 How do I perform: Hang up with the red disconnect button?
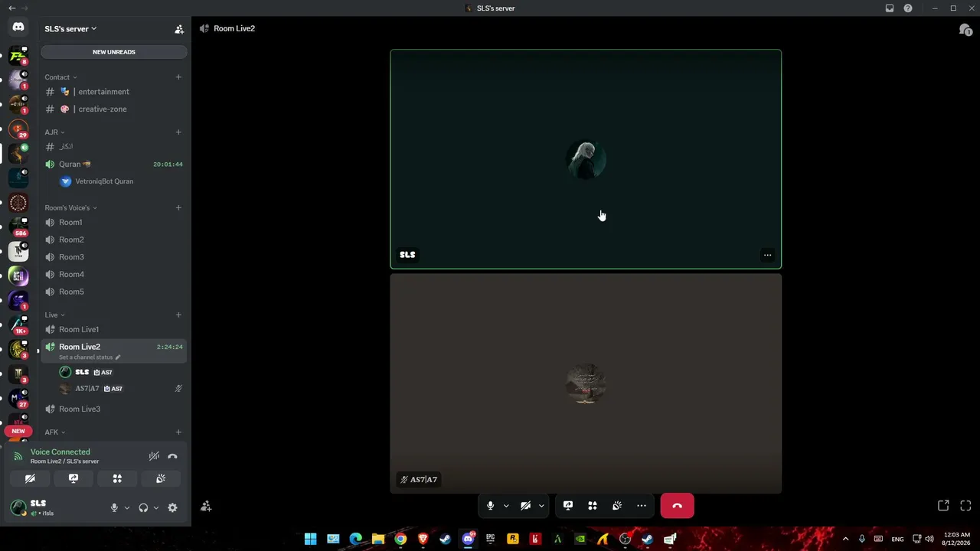677,506
